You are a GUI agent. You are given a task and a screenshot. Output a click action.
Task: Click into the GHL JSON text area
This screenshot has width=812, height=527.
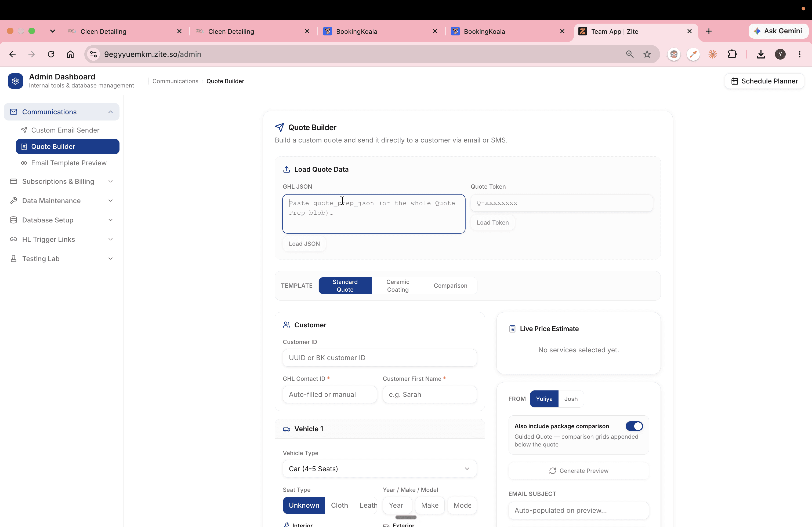tap(374, 214)
